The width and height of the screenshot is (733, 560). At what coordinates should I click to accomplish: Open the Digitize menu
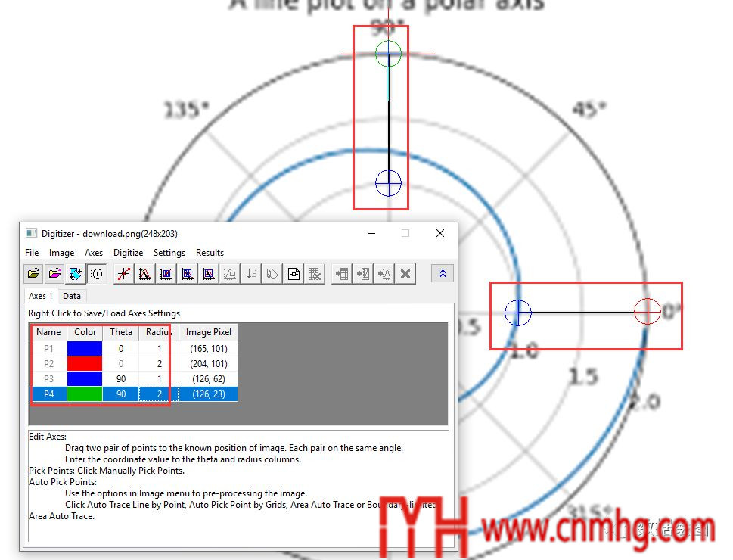pos(128,253)
